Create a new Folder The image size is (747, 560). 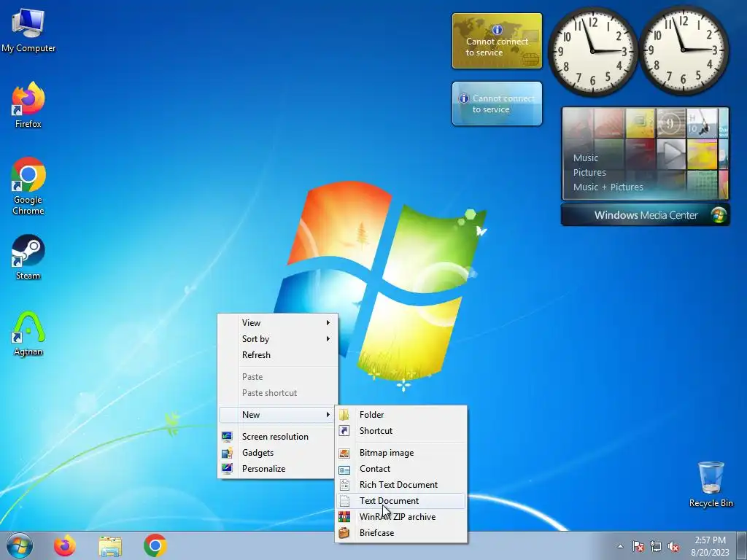tap(400, 415)
